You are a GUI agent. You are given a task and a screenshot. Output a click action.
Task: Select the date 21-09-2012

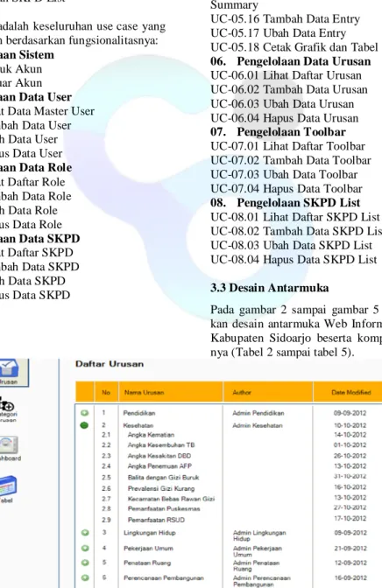(350, 549)
